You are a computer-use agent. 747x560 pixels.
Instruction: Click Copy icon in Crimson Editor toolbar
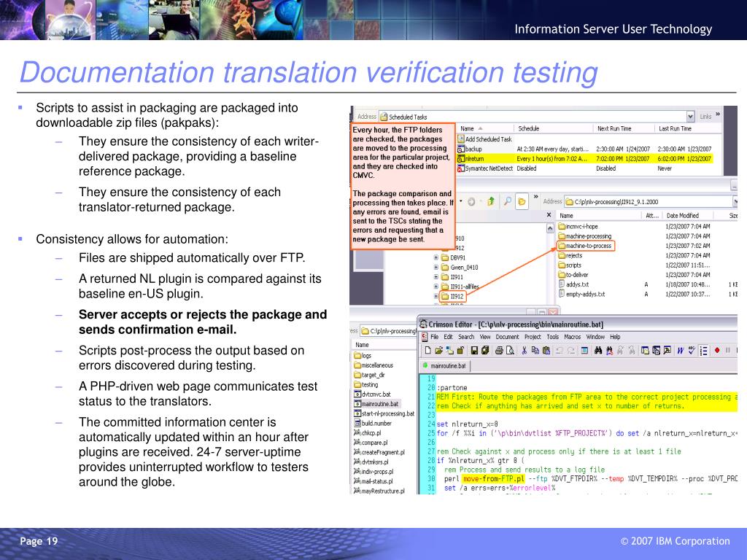[535, 351]
